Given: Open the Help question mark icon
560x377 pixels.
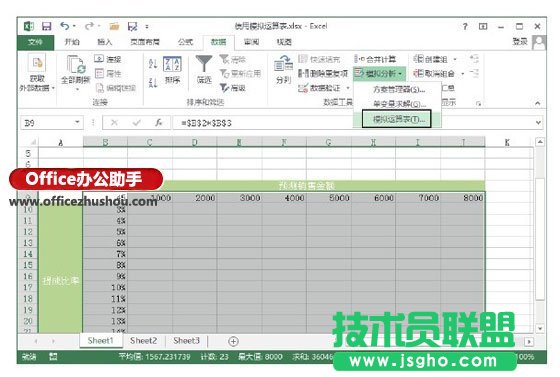Looking at the screenshot, I should 465,26.
